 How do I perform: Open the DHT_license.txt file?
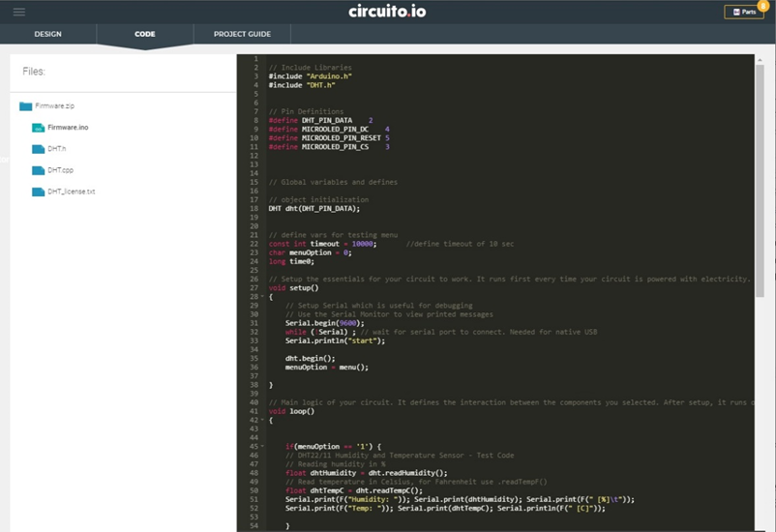point(72,192)
